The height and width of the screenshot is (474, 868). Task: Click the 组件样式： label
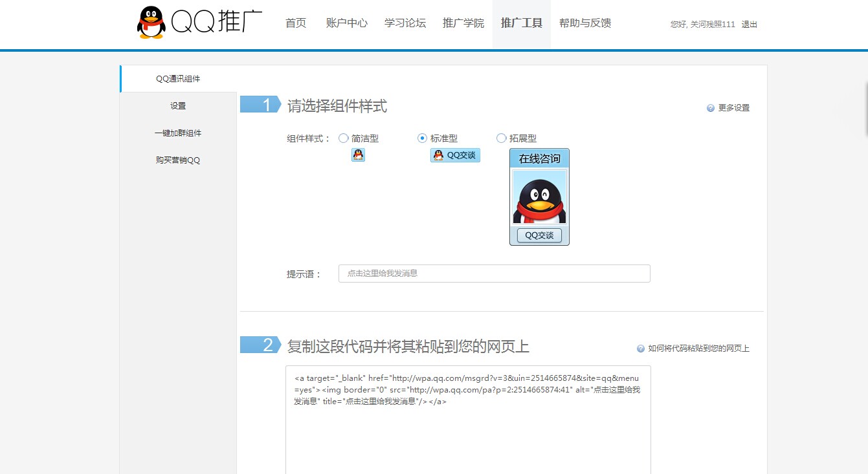click(x=309, y=138)
